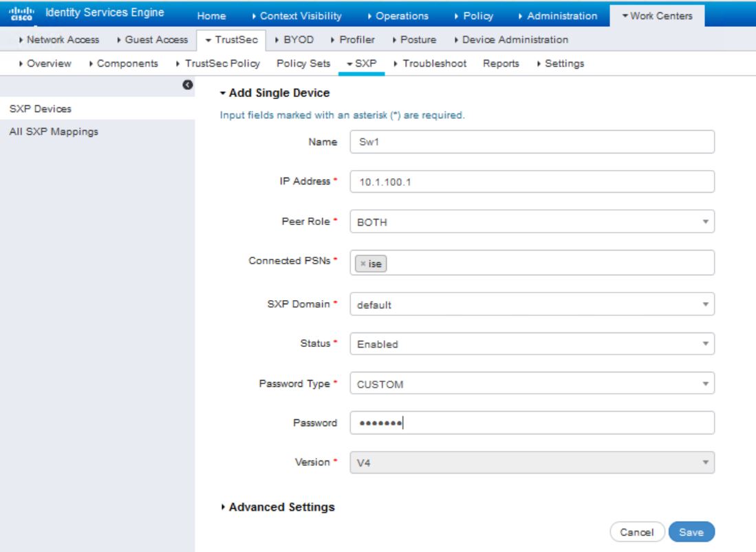This screenshot has height=552, width=756.
Task: Go to Network Access work center
Action: [x=59, y=39]
